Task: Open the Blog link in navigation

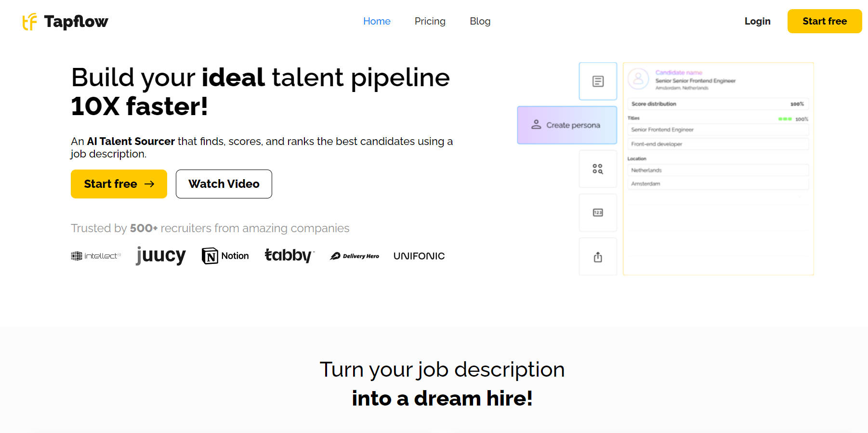Action: coord(480,21)
